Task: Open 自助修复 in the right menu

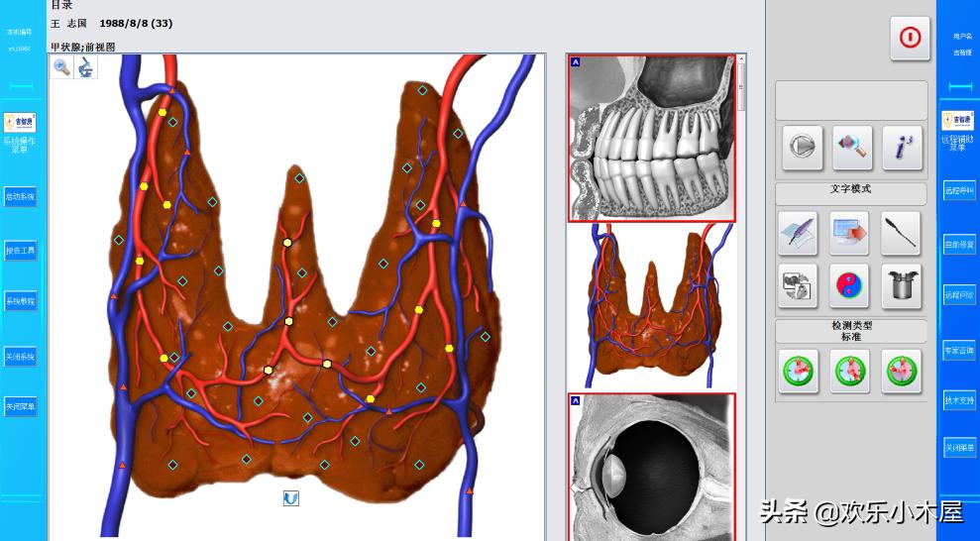Action: (959, 245)
